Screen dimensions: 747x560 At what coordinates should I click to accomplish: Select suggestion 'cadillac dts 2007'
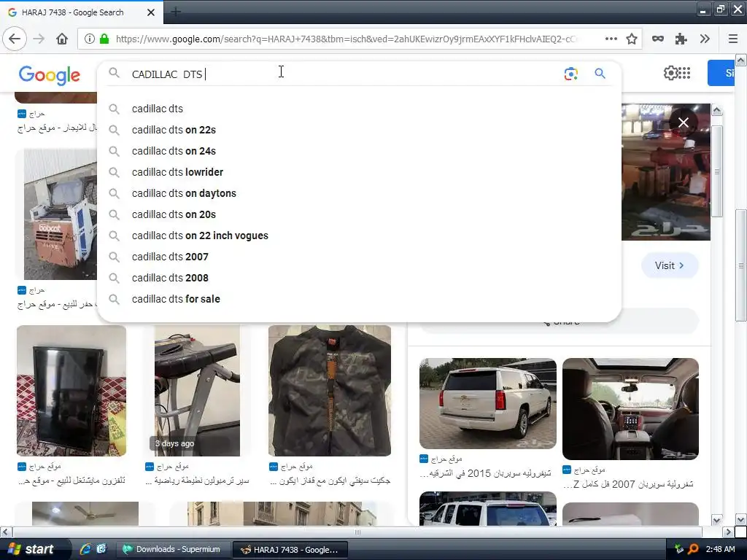pyautogui.click(x=359, y=257)
